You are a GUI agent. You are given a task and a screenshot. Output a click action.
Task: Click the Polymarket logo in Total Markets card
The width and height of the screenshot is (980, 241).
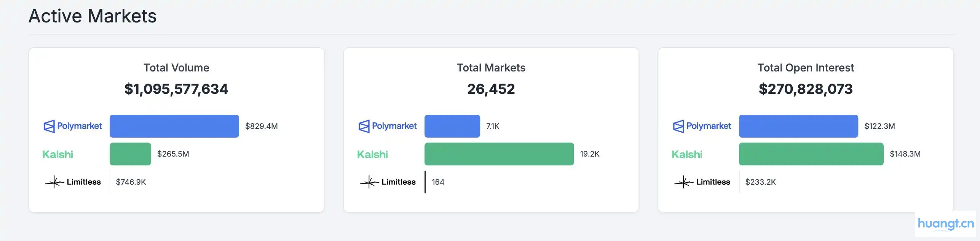tap(387, 126)
